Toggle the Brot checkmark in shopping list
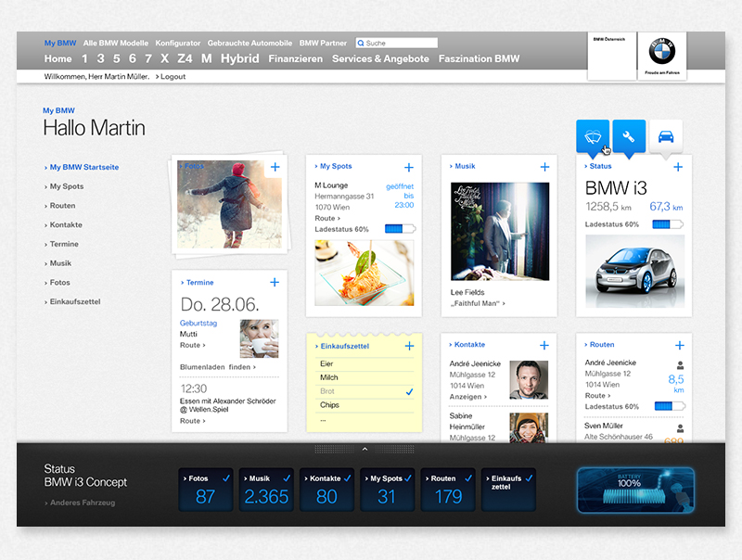 409,392
